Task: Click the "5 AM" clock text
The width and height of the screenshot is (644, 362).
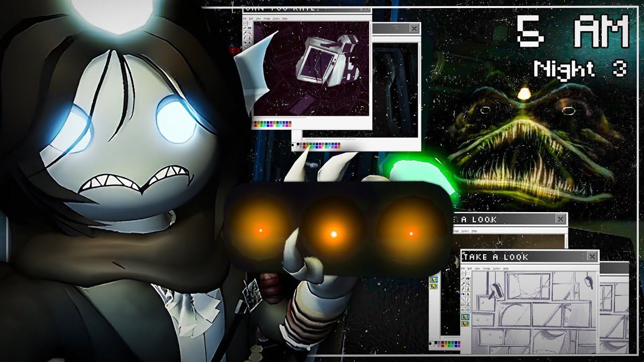Action: [574, 33]
